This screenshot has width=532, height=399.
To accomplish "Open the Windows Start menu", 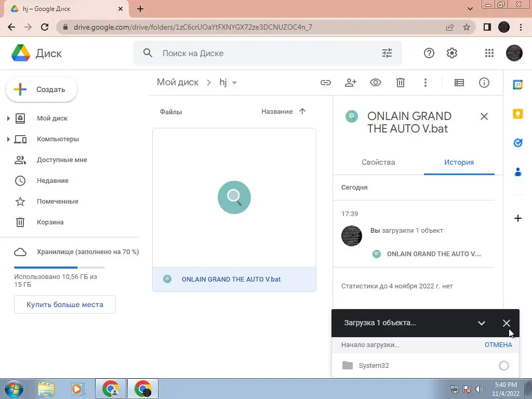I will coord(14,389).
